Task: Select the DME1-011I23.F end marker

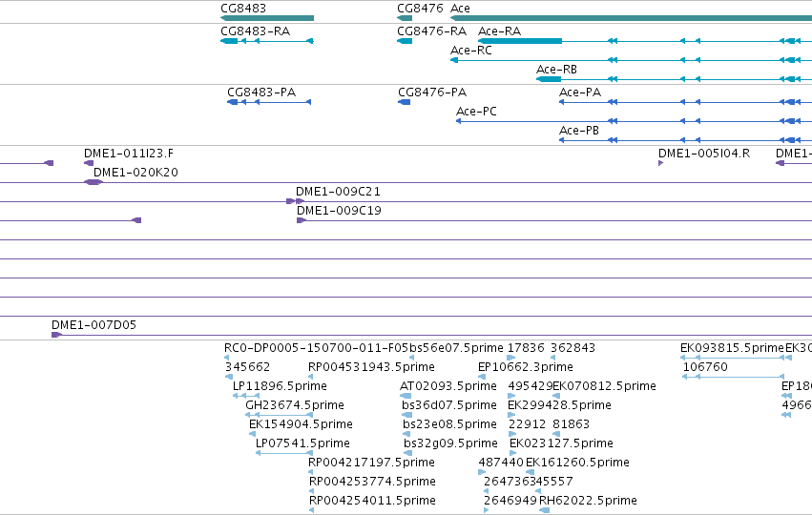Action: (x=89, y=163)
